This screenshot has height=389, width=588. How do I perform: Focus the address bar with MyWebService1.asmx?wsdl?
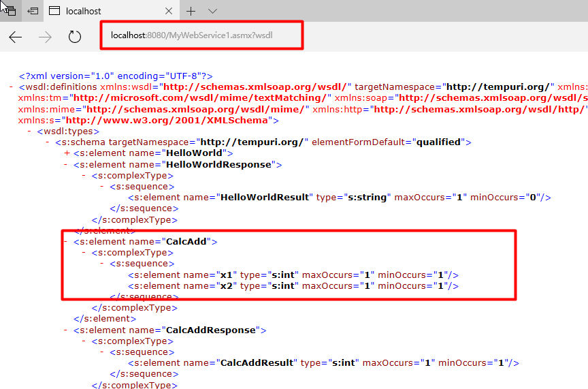pos(201,35)
